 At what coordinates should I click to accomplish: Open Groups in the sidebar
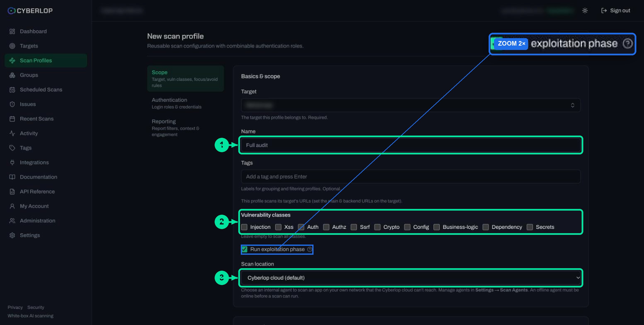point(29,75)
